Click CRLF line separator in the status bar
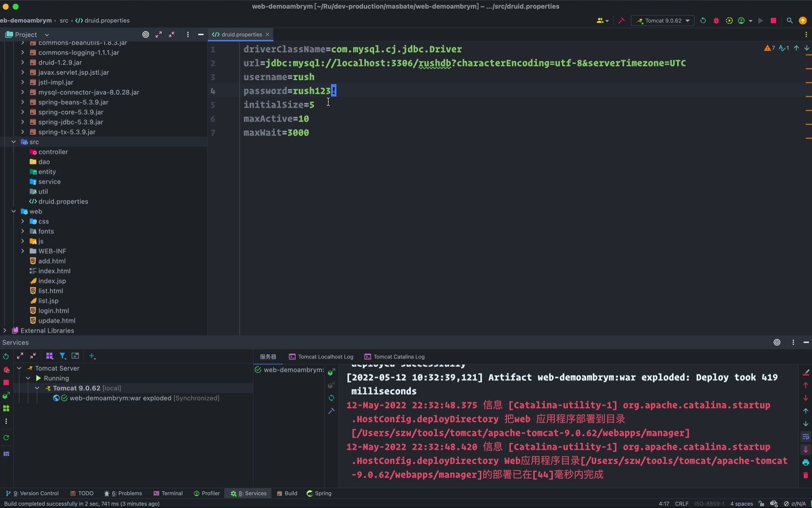Image resolution: width=812 pixels, height=508 pixels. click(x=681, y=504)
